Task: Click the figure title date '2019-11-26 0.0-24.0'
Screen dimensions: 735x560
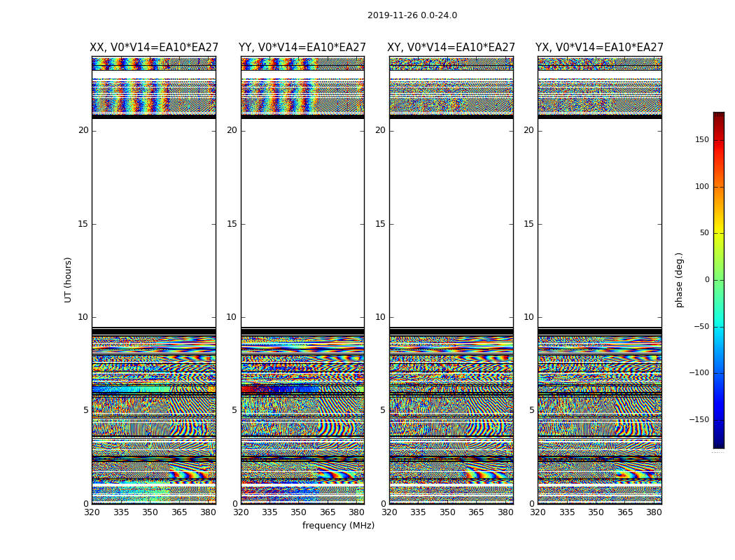Action: [x=412, y=15]
